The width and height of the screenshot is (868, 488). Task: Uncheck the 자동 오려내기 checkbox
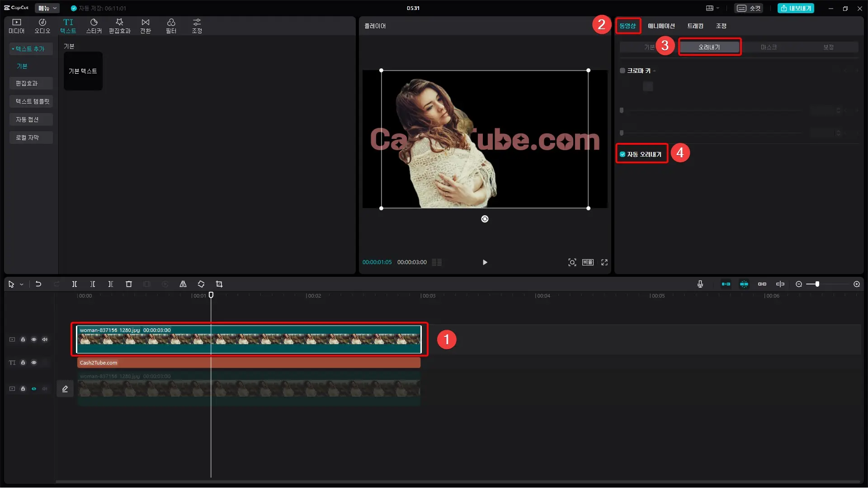pyautogui.click(x=623, y=154)
